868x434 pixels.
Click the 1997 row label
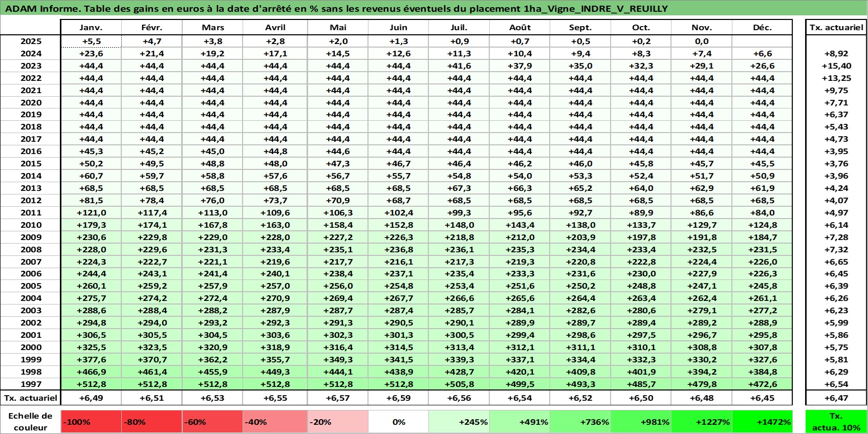coord(31,384)
